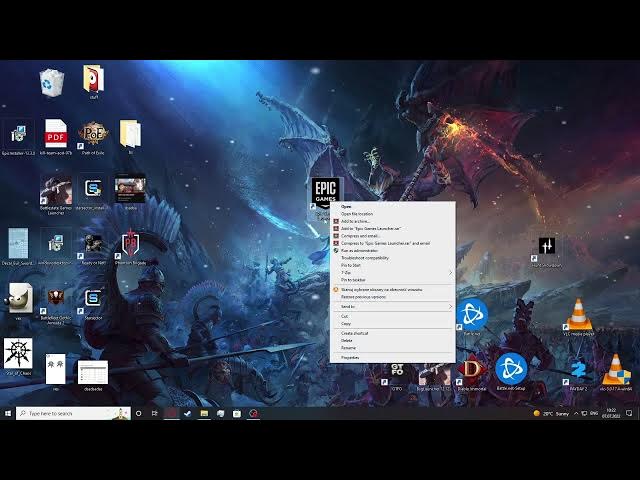Select Pin to Start
Screen dimensions: 640x480
[351, 265]
